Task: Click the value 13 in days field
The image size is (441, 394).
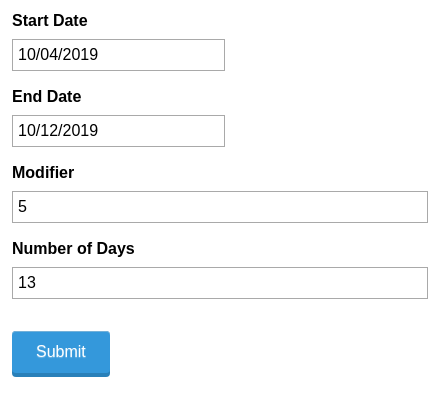Action: click(27, 282)
